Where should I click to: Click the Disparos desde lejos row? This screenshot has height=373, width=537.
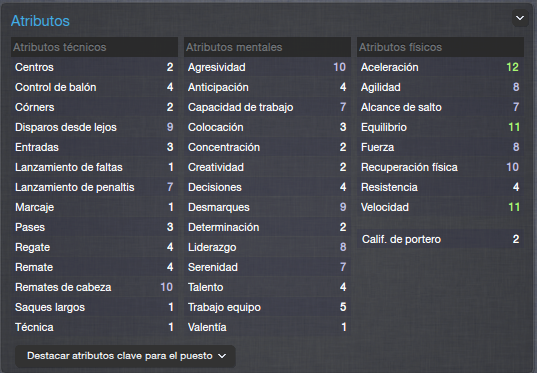95,127
